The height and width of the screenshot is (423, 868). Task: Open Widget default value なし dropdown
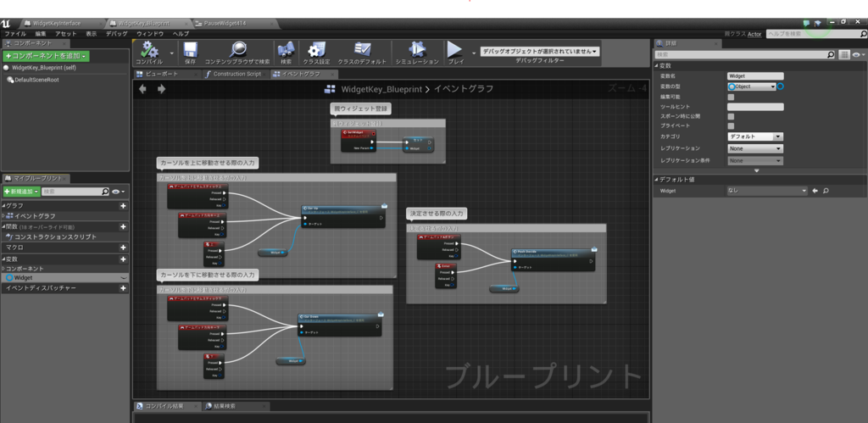pos(767,191)
